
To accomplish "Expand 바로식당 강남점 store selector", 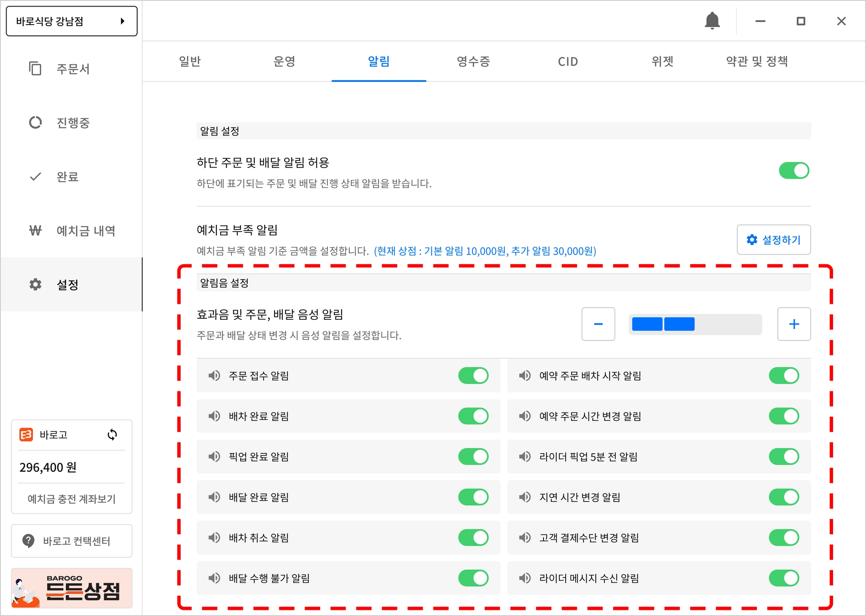I will click(x=71, y=21).
